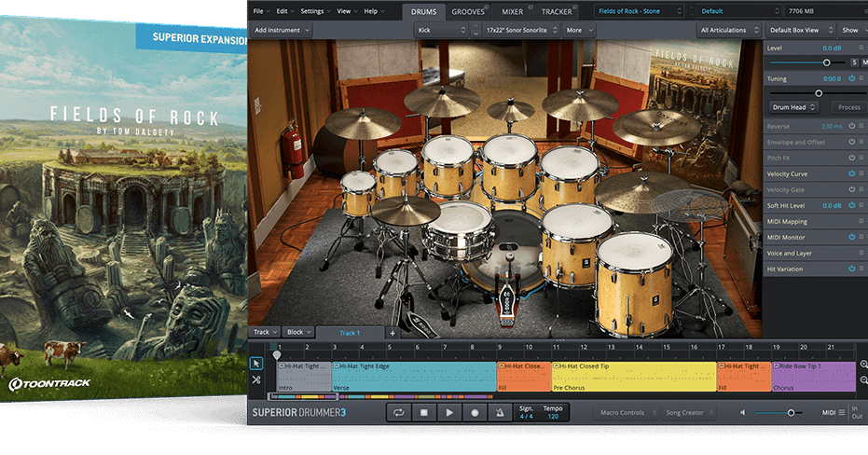Open the 17x22" Sonor Sonorlite dropdown

click(x=521, y=30)
